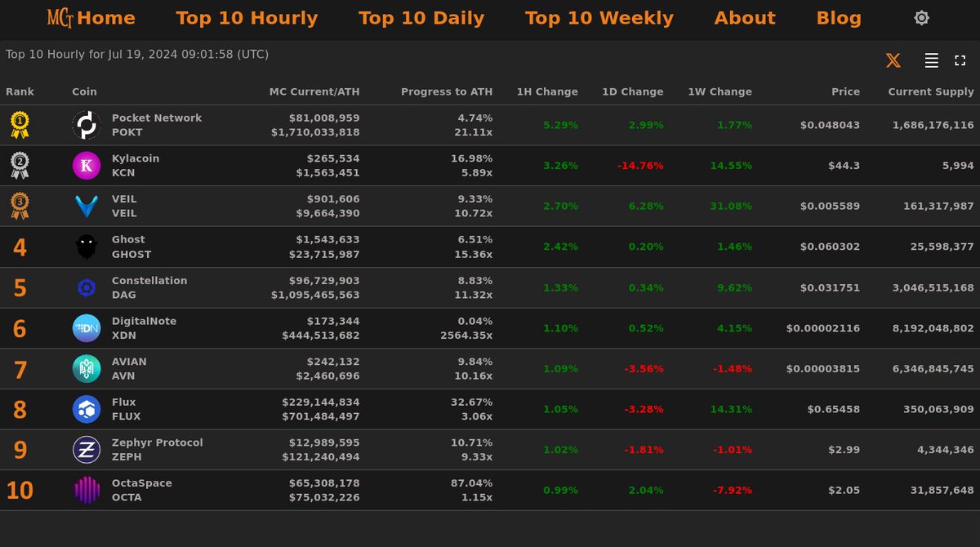Open the Top 10 Daily page
980x547 pixels.
tap(421, 18)
